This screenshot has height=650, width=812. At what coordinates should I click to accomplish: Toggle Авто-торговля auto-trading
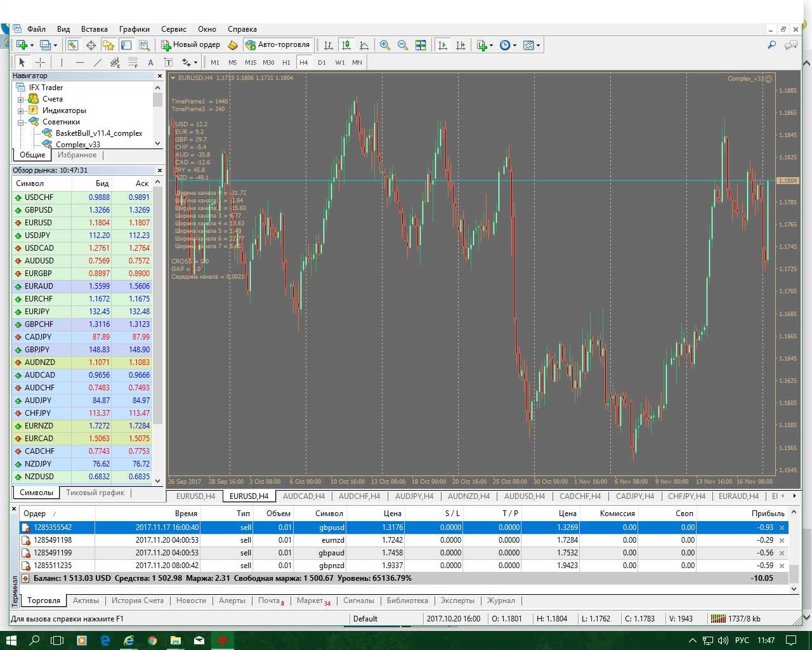click(278, 45)
